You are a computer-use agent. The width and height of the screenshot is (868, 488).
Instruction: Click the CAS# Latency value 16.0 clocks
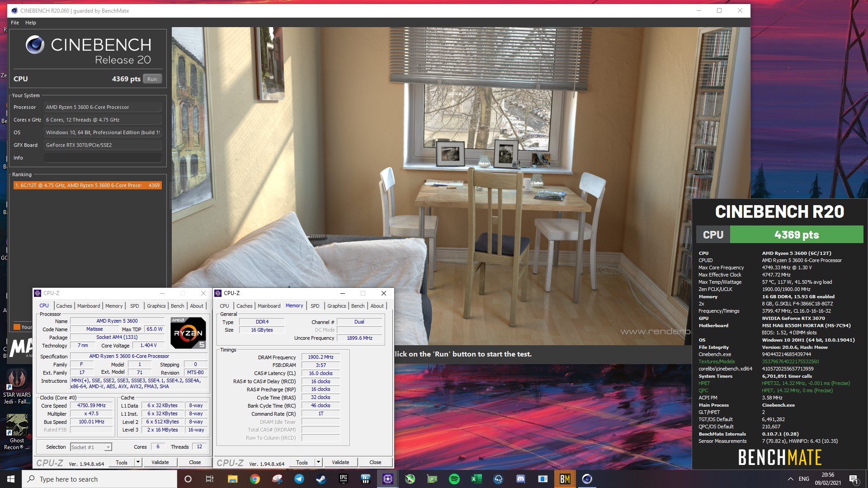321,373
